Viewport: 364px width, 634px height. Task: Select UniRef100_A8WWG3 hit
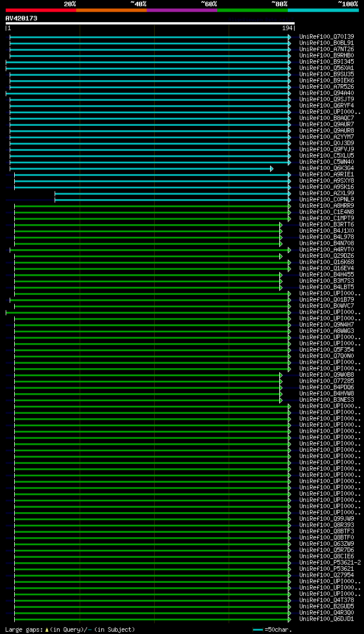pos(326,331)
